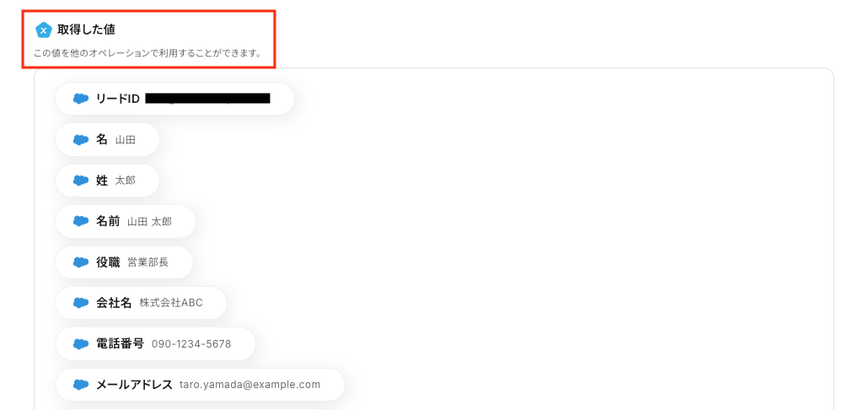Screen dimensions: 868x410
Task: Click the cloud icon on 役職 chip
Action: click(x=81, y=262)
